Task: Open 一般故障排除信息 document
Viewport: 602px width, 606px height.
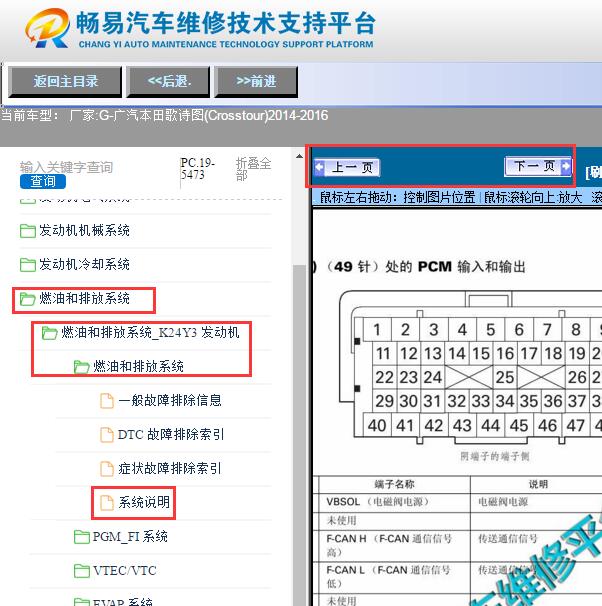Action: point(170,400)
